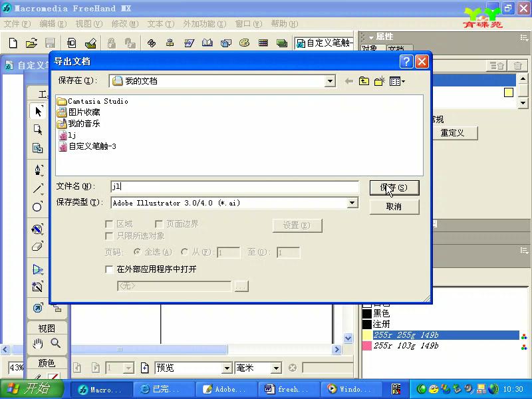Open the library book icon in toolbar
532x399 pixels.
207,43
